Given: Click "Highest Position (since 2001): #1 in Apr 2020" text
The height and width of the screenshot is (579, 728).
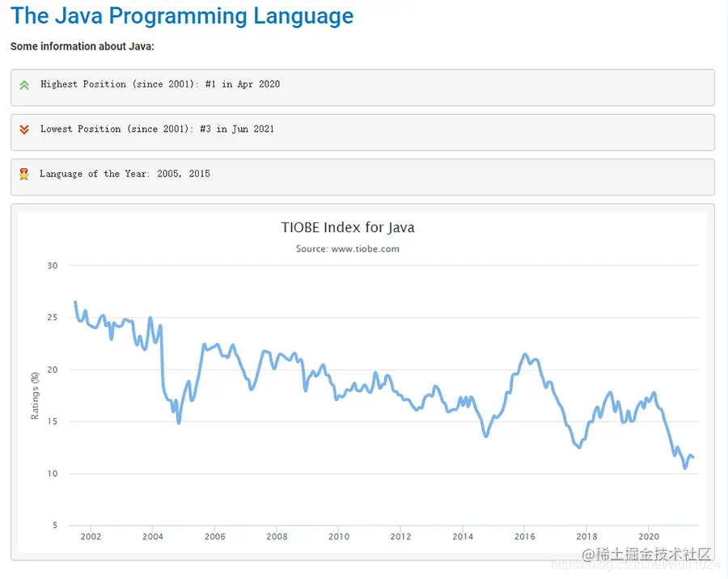Looking at the screenshot, I should 160,84.
